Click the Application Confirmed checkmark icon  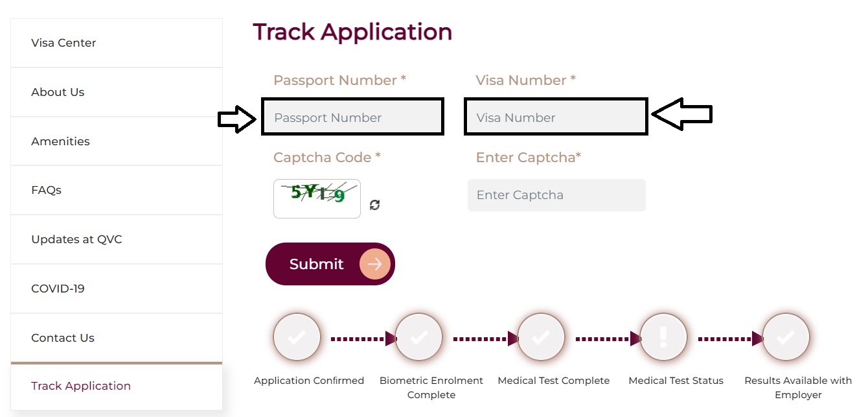point(297,337)
